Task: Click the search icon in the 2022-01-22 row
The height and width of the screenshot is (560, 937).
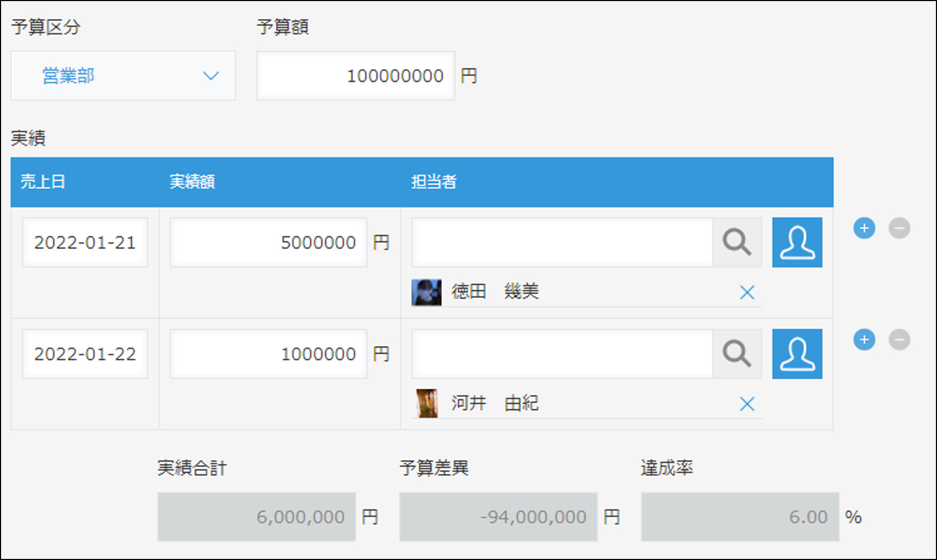Action: tap(737, 354)
